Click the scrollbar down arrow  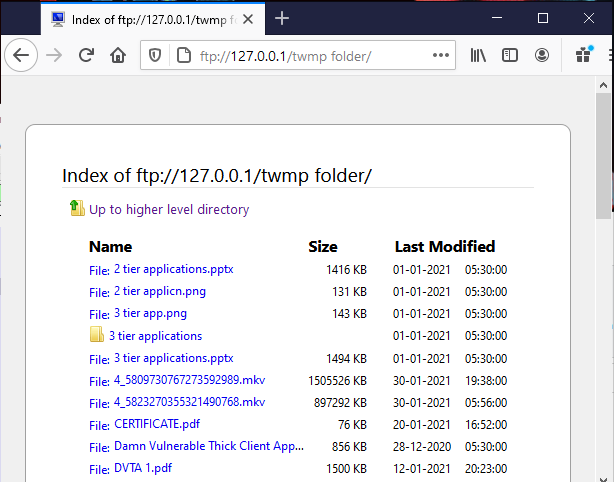pos(603,477)
